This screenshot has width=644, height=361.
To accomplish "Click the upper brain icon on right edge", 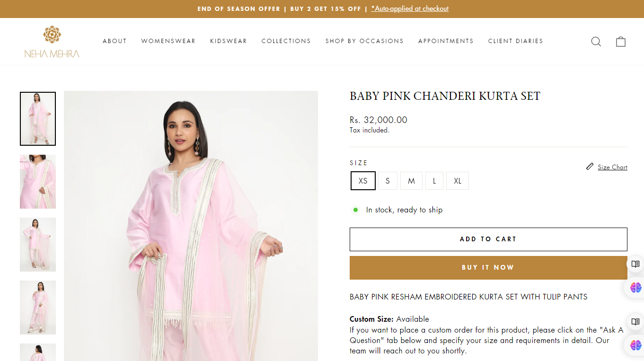I will click(x=635, y=287).
